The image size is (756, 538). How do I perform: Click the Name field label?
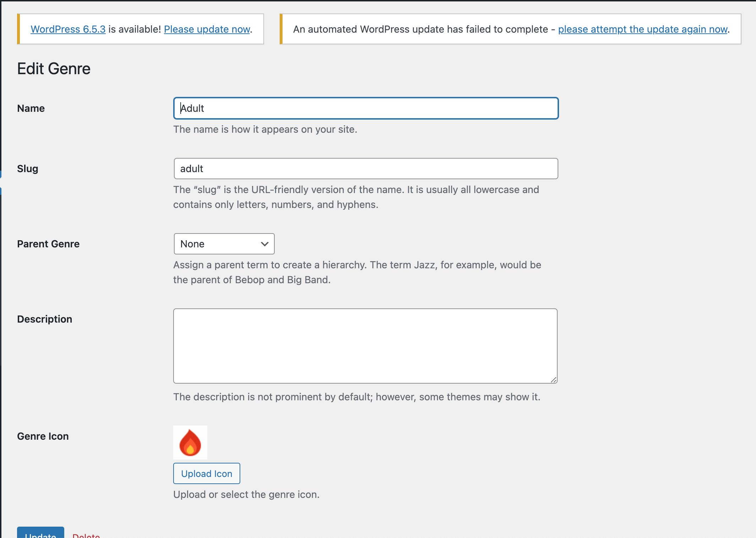31,108
